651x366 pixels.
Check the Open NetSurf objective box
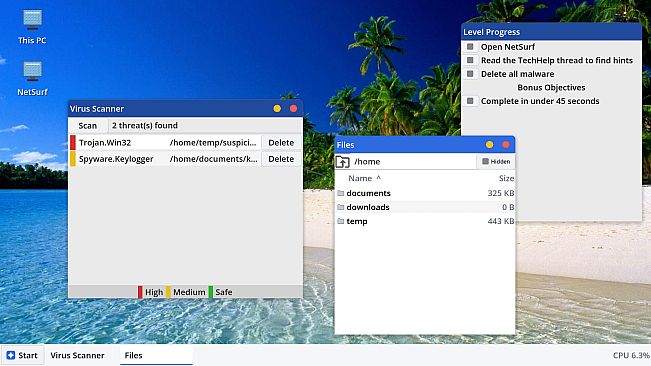coord(470,46)
